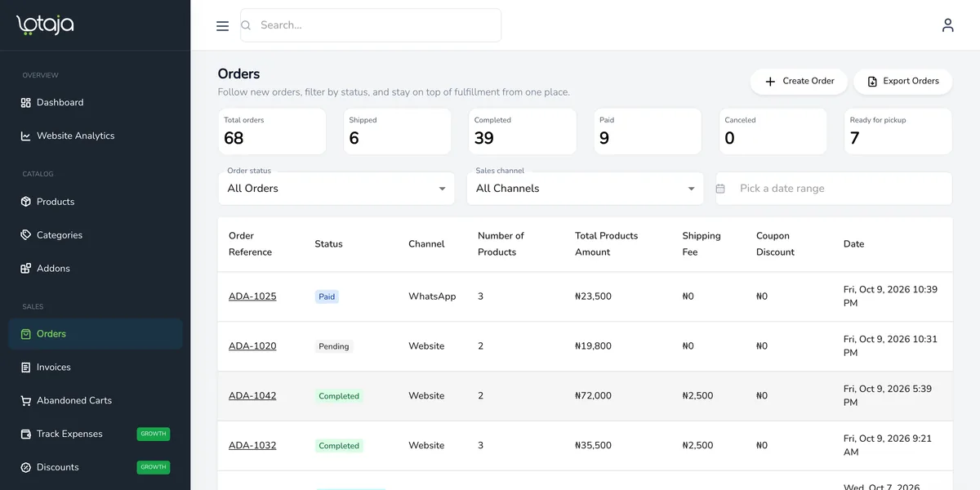Click the WhatsApp channel cell
Image resolution: width=980 pixels, height=490 pixels.
[432, 296]
